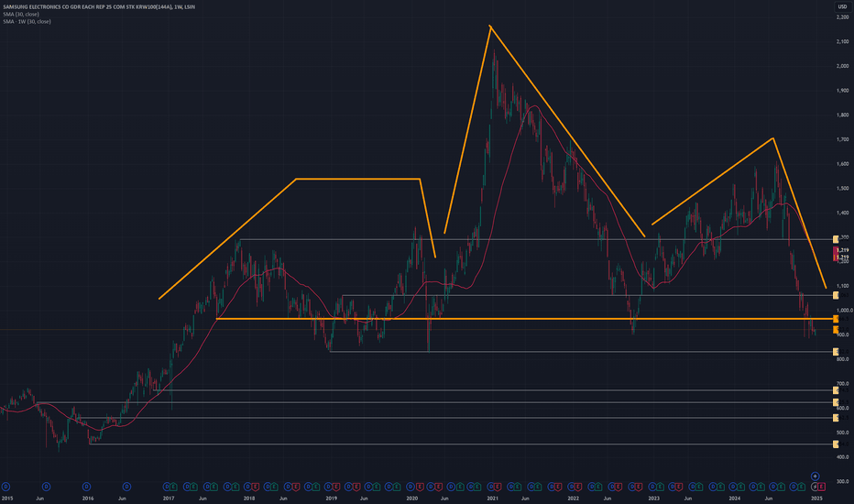Viewport: 854px width, 504px height.
Task: Select the SMA · 1W (30, close) legend
Action: click(27, 21)
